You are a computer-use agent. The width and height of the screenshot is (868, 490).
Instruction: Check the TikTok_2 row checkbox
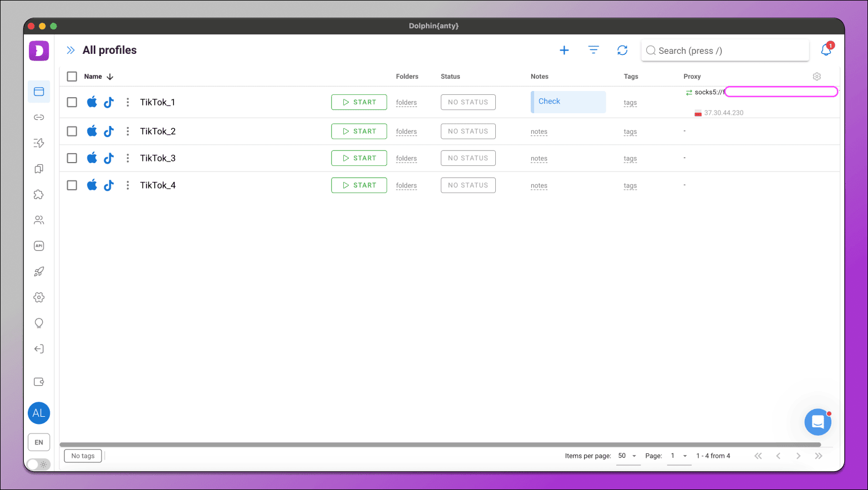point(72,131)
